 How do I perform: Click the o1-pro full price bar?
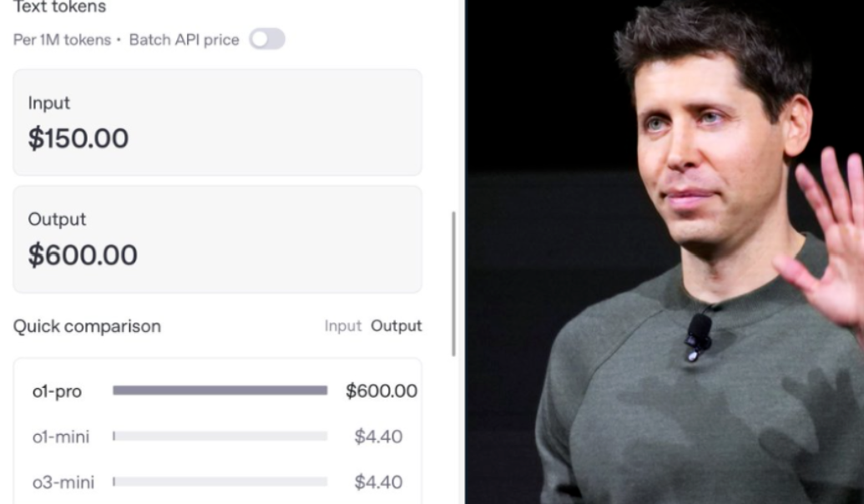point(220,391)
